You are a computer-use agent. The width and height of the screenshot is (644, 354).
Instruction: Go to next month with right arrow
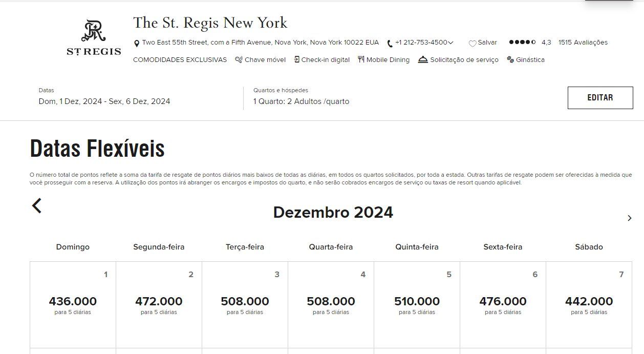pyautogui.click(x=630, y=218)
